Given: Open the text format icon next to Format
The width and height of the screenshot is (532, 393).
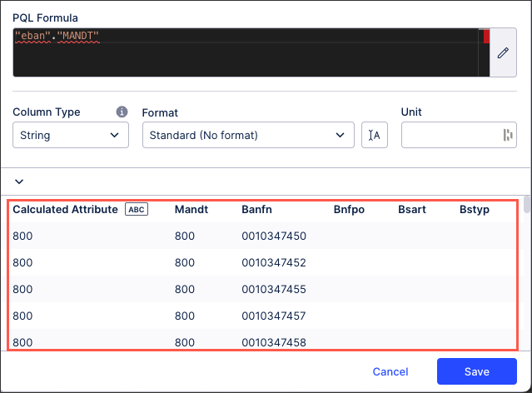Looking at the screenshot, I should [x=375, y=135].
